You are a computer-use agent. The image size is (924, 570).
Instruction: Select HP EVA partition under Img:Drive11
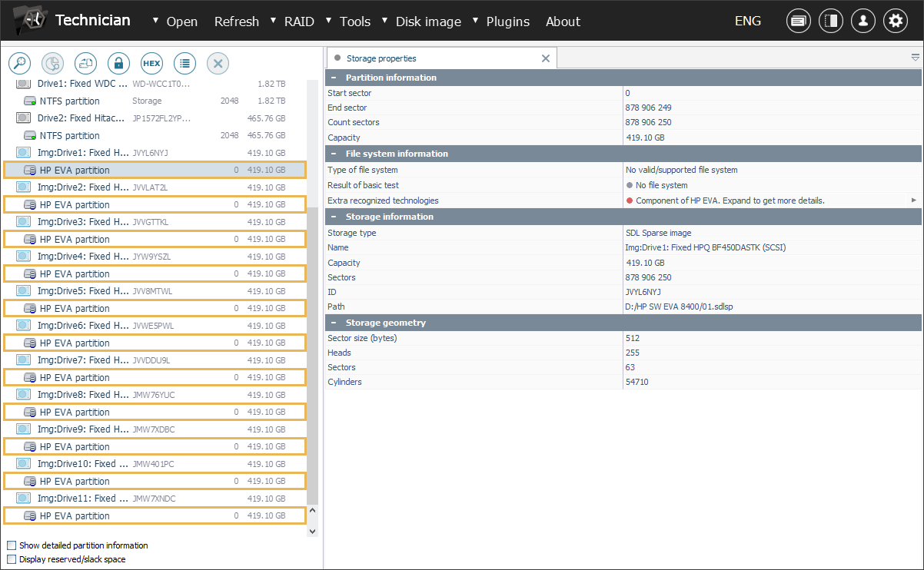[154, 515]
